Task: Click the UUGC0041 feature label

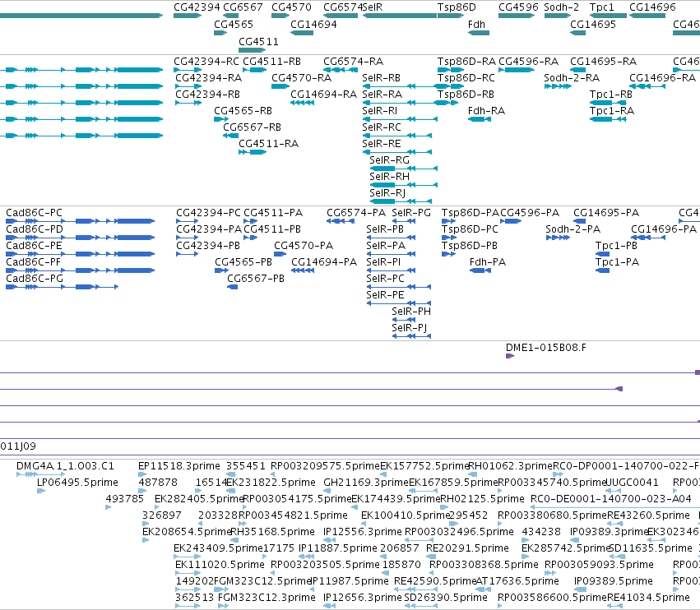Action: [632, 483]
